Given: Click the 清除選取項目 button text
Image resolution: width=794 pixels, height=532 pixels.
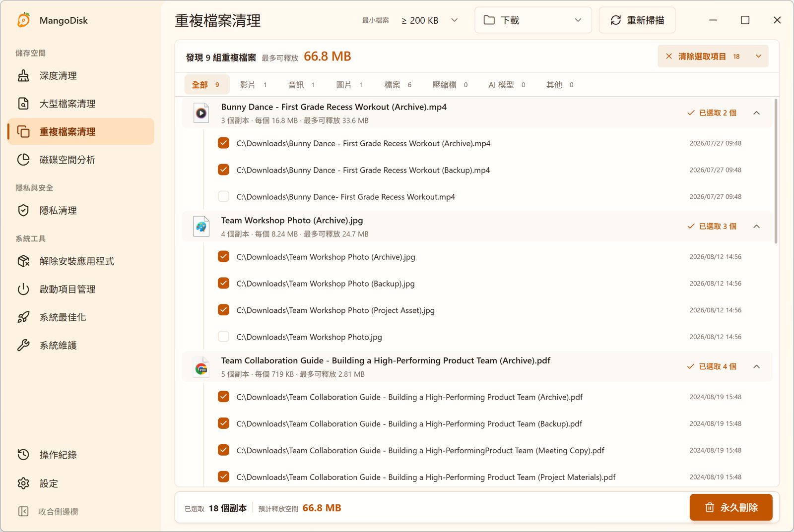Looking at the screenshot, I should point(702,57).
